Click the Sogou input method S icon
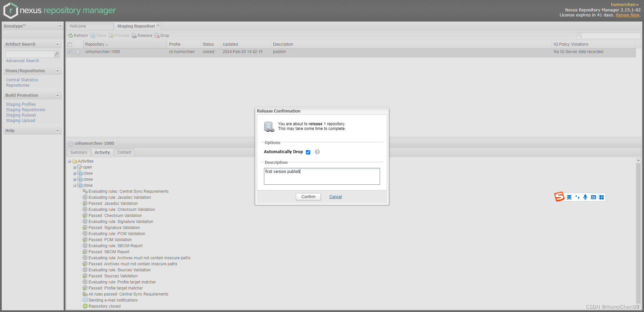Image resolution: width=644 pixels, height=312 pixels. (x=559, y=197)
